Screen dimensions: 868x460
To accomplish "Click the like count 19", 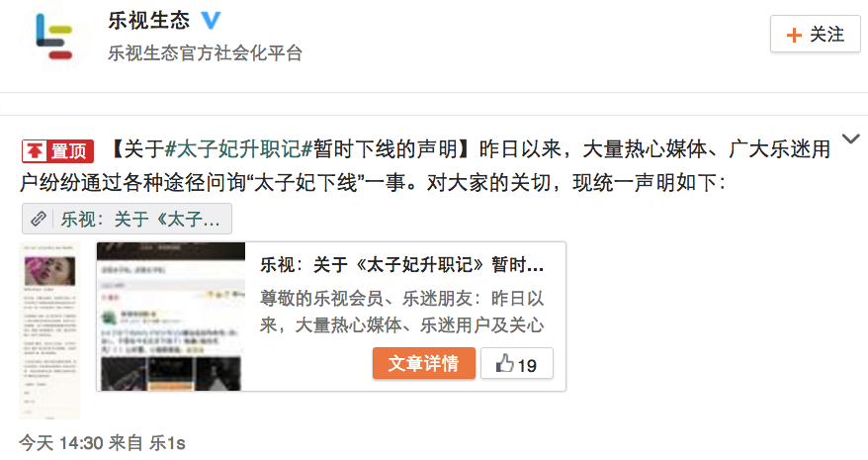I will click(x=527, y=366).
